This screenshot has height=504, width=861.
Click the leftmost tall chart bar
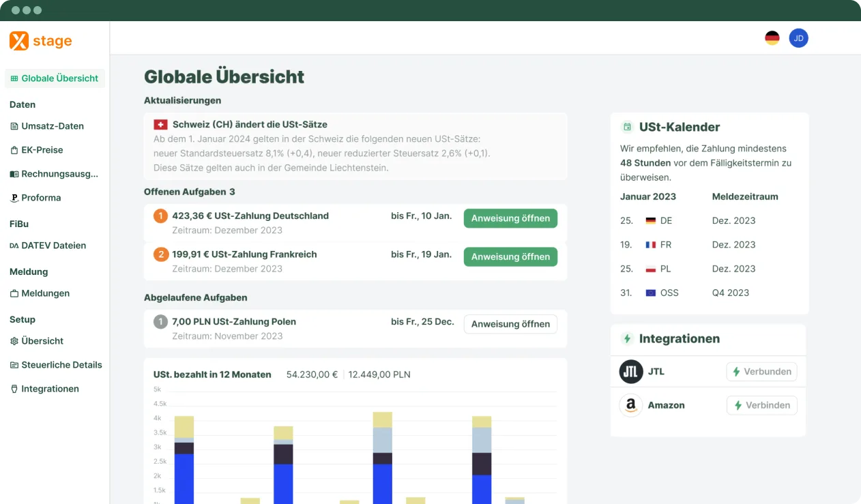(x=184, y=460)
